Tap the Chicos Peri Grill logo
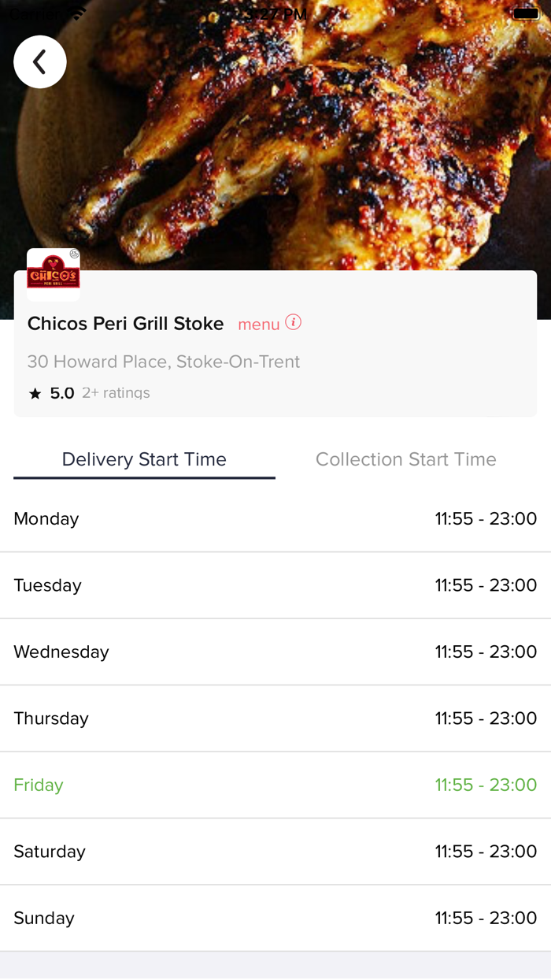The height and width of the screenshot is (980, 551). (x=53, y=274)
